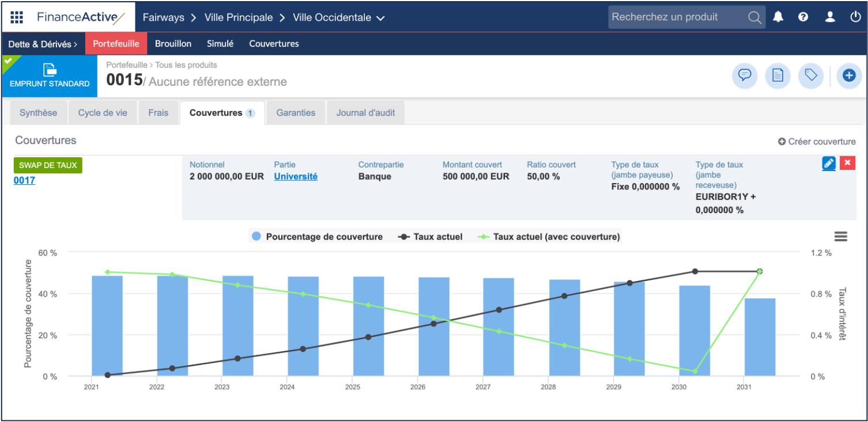Click the blue plus add button

(848, 75)
